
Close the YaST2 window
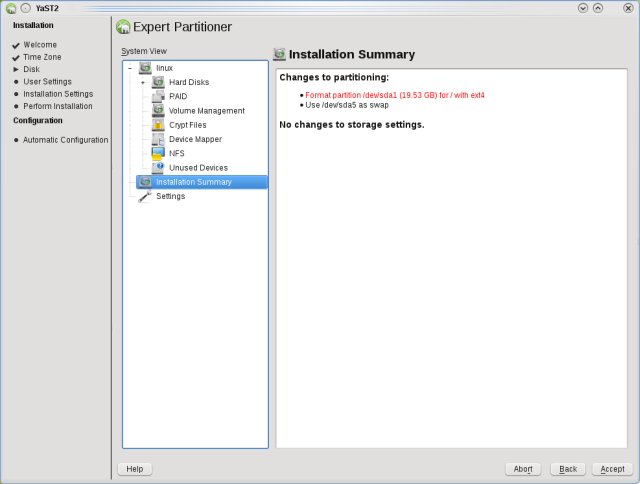[628, 8]
